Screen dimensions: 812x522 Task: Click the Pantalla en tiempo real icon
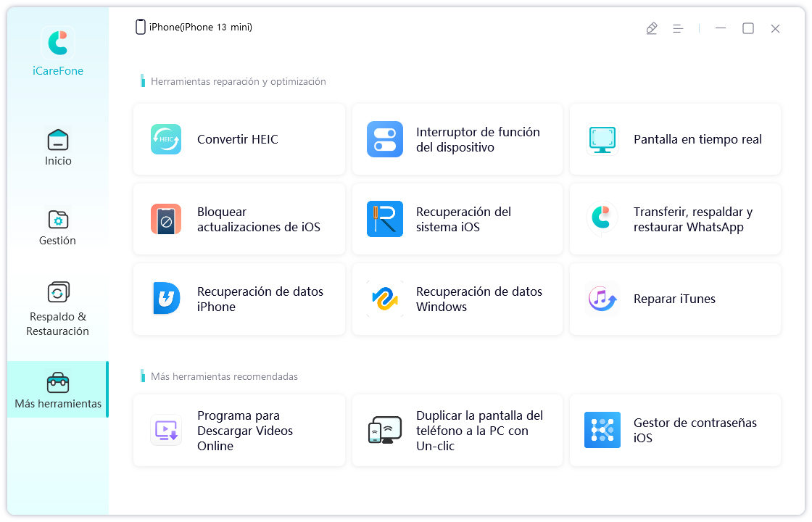point(602,139)
